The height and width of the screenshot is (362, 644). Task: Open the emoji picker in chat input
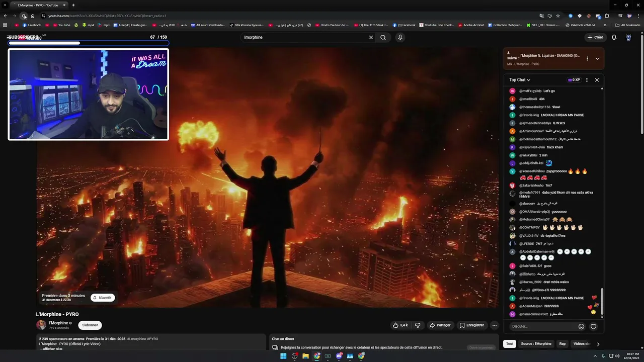pyautogui.click(x=581, y=326)
